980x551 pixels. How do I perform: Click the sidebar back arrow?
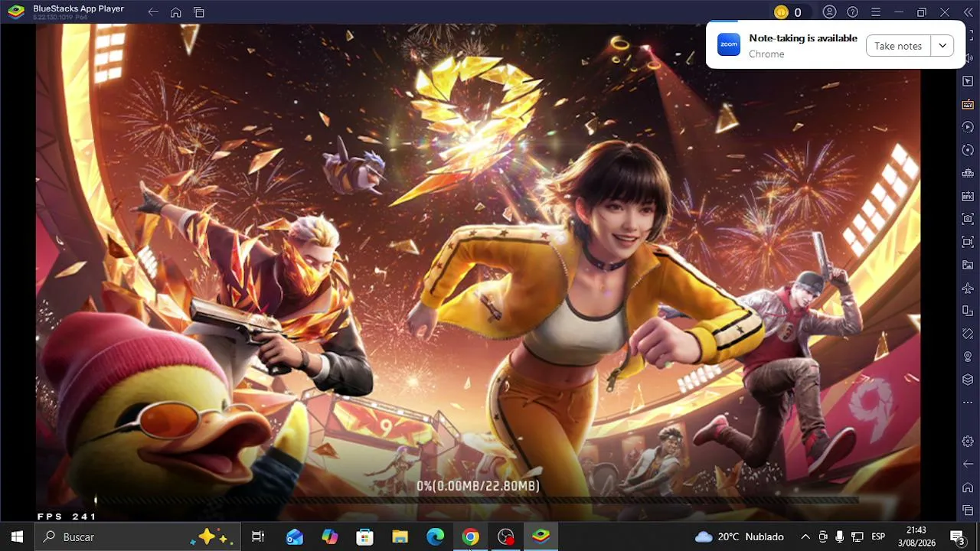point(968,465)
